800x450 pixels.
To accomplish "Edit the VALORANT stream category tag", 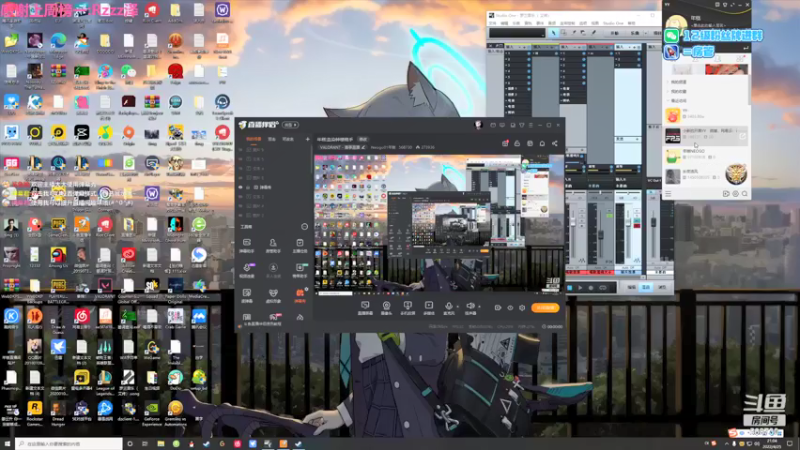I will click(343, 147).
